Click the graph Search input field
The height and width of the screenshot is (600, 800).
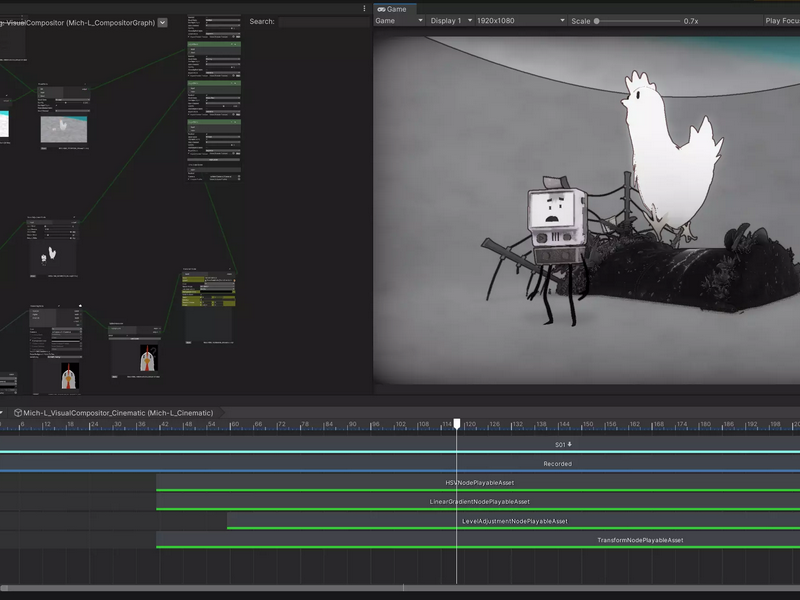click(324, 22)
